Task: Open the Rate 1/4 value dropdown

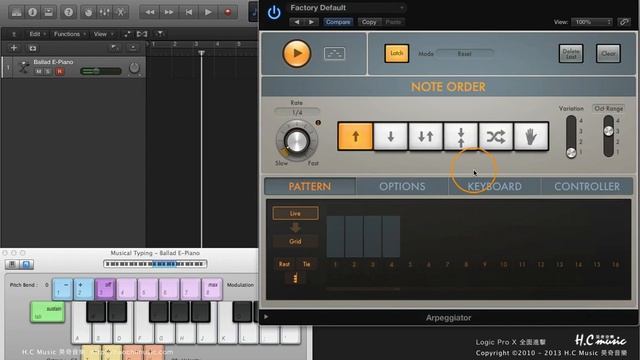Action: [297, 112]
